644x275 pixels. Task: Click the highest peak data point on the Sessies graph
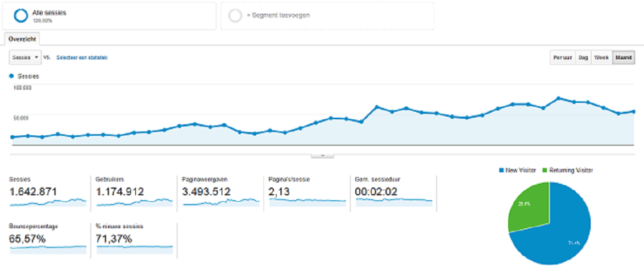tap(559, 98)
